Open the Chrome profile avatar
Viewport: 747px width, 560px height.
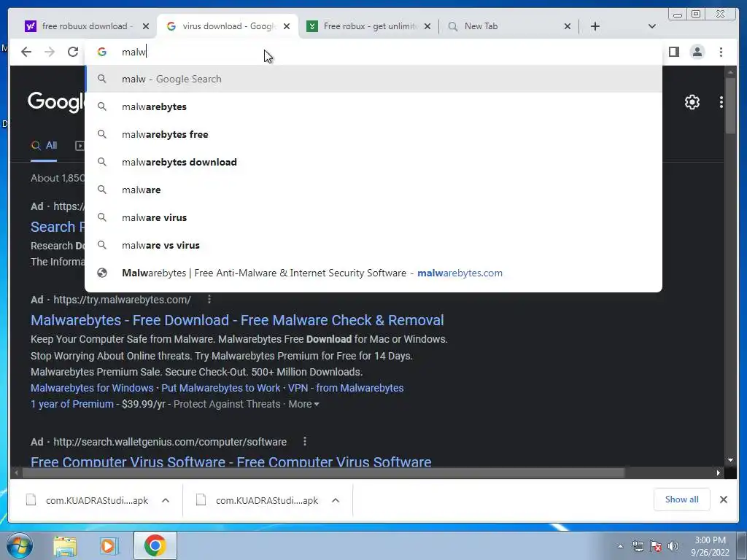coord(697,52)
